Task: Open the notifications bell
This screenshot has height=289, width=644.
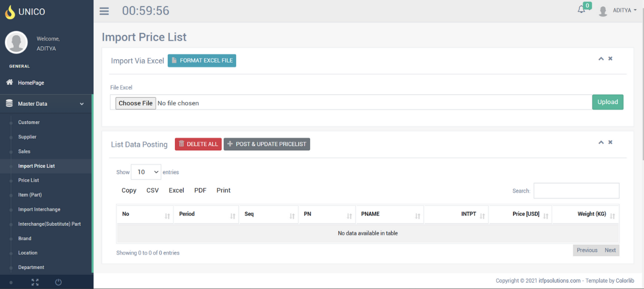Action: [581, 10]
